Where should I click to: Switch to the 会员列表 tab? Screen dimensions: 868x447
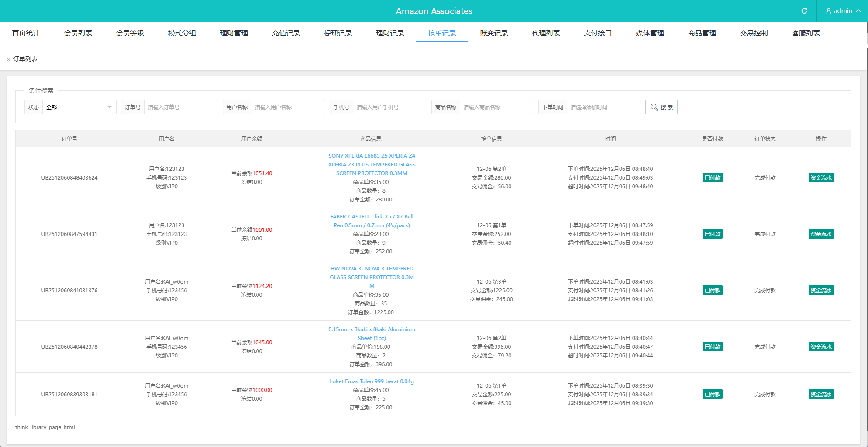click(x=78, y=33)
